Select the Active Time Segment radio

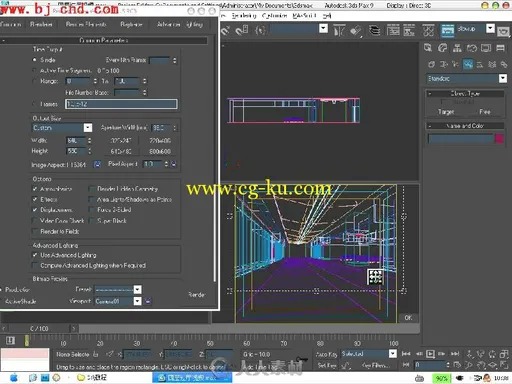pyautogui.click(x=34, y=70)
